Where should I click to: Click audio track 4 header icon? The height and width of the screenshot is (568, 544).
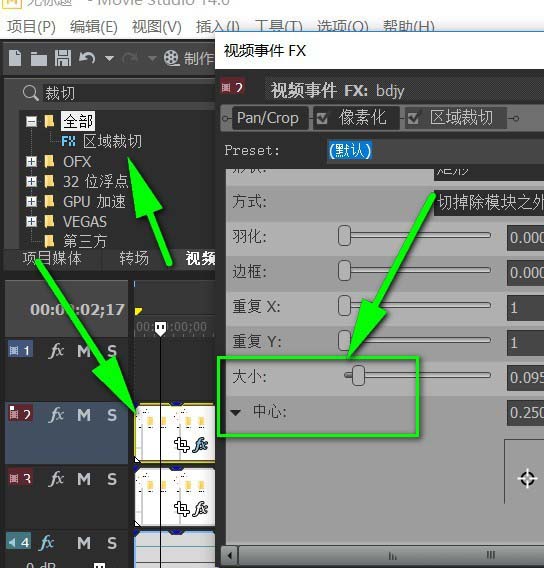coord(19,542)
